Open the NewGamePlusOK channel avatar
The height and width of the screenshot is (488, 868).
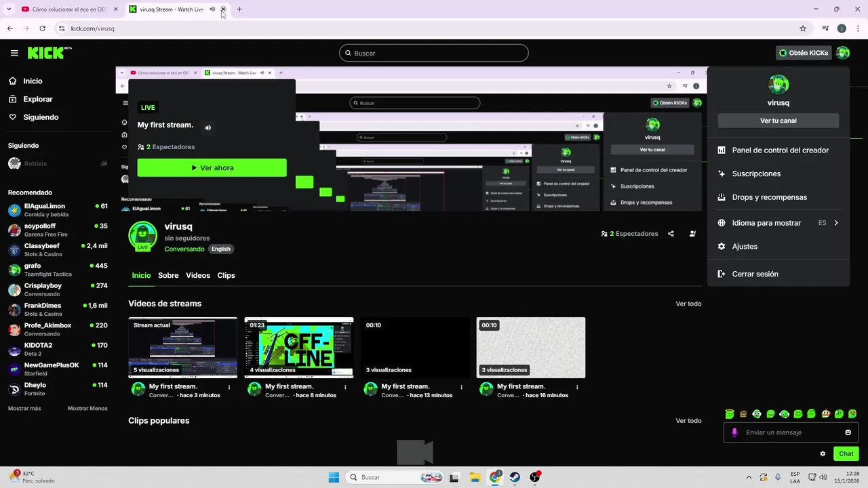click(14, 369)
